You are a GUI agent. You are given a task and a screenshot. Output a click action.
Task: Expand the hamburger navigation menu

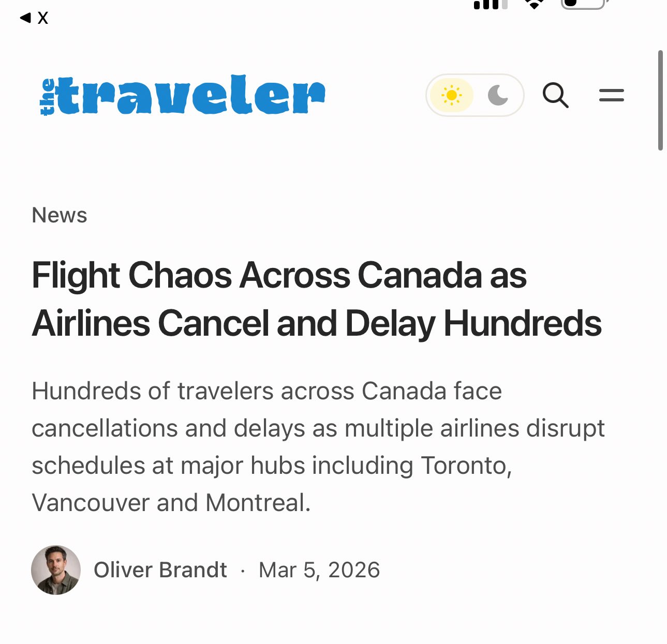(611, 95)
